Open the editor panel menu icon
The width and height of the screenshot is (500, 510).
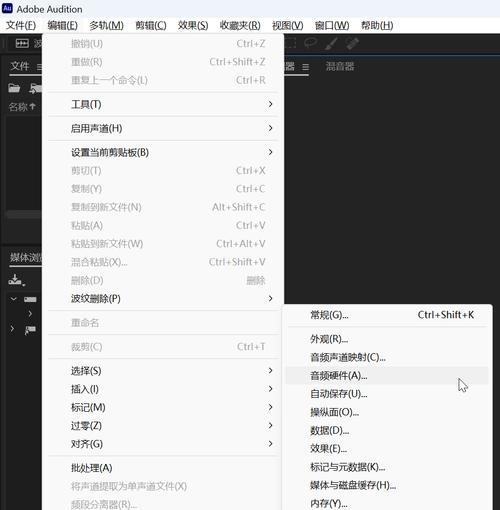305,67
